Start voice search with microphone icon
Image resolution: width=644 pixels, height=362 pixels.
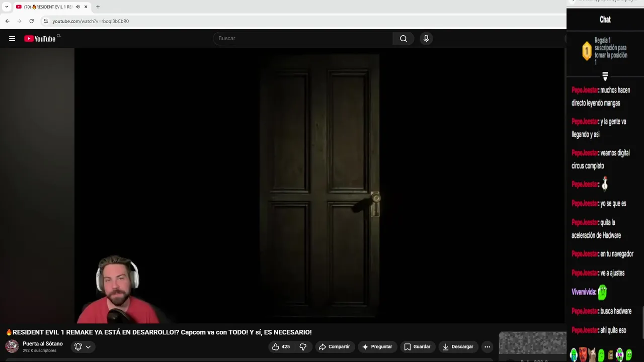[x=426, y=39]
